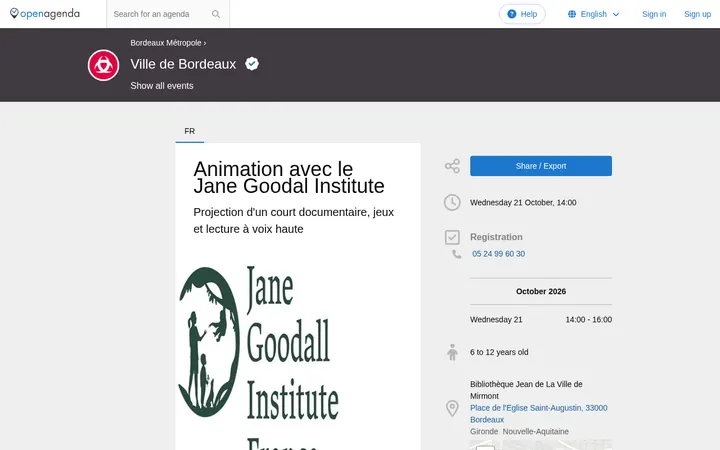Screen dimensions: 720x450
Task: Select heading Animation avec le Jane Goodal Institute
Action: point(289,177)
